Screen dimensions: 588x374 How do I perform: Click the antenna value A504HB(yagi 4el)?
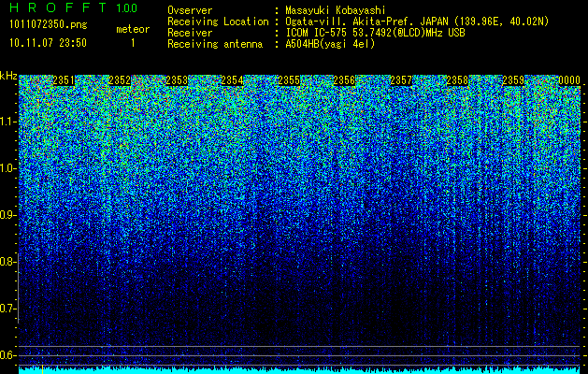(x=330, y=44)
